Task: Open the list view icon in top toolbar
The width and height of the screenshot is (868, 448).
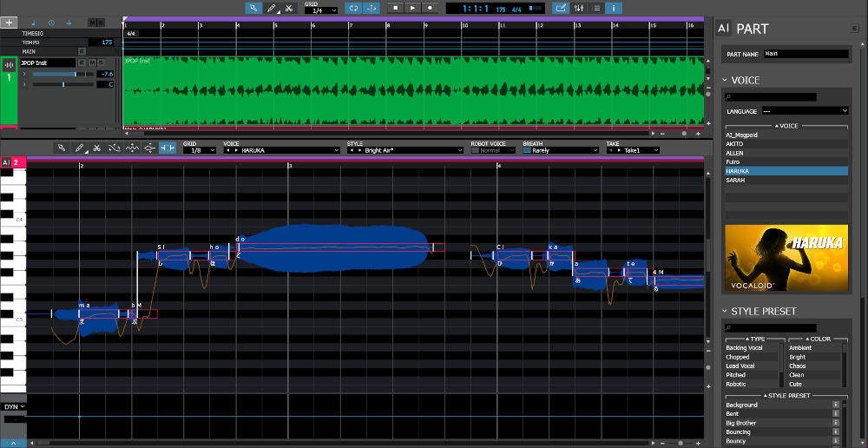Action: click(x=595, y=9)
